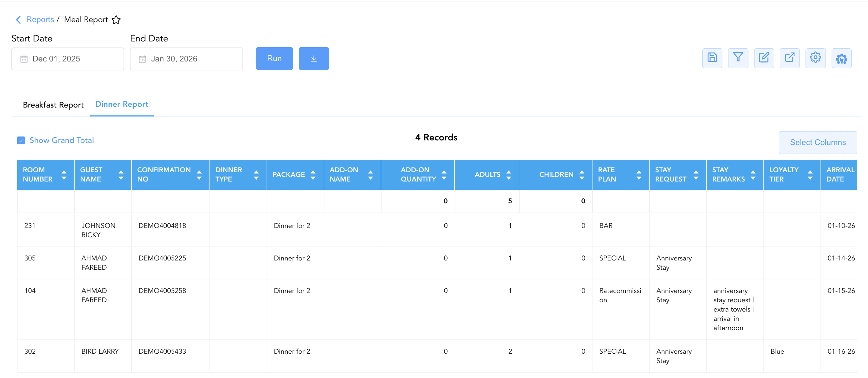
Task: Sort by Stay Remarks column arrows
Action: (x=753, y=175)
